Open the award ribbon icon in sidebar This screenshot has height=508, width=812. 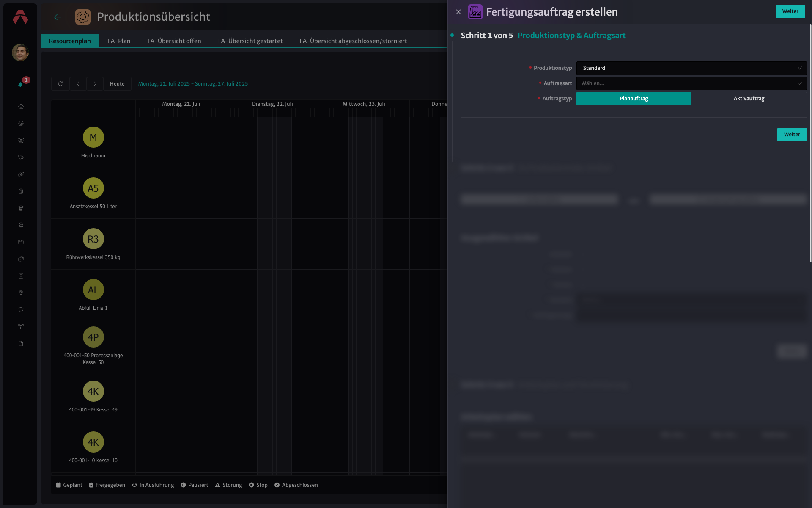(x=21, y=225)
